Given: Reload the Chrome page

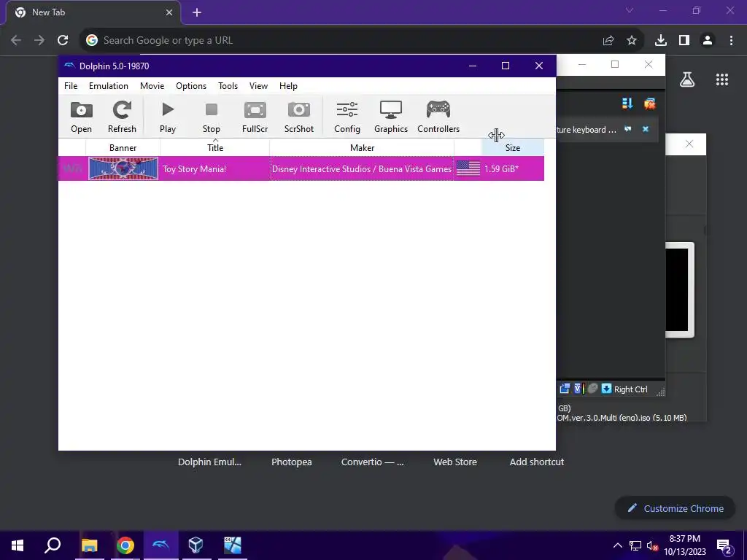Looking at the screenshot, I should click(63, 41).
